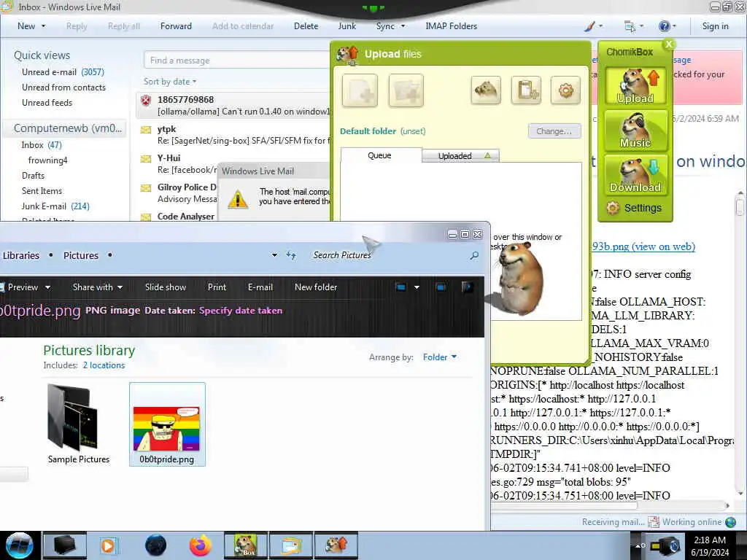The height and width of the screenshot is (560, 747).
Task: Open the Inbox (47) folder
Action: (42, 145)
